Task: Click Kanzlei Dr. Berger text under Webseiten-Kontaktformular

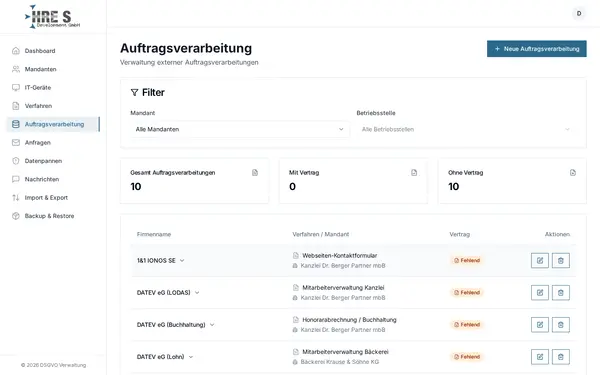Action: (x=343, y=266)
